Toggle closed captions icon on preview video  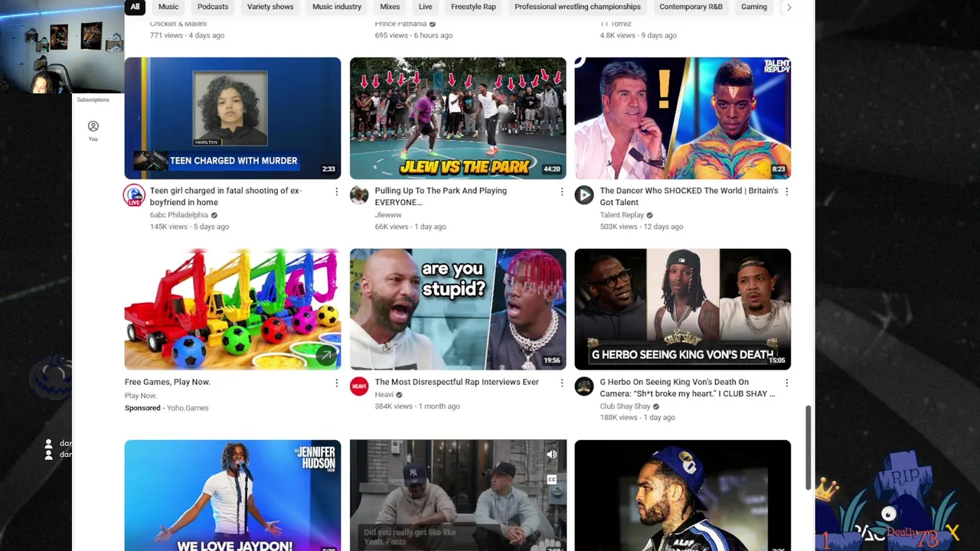pos(551,480)
